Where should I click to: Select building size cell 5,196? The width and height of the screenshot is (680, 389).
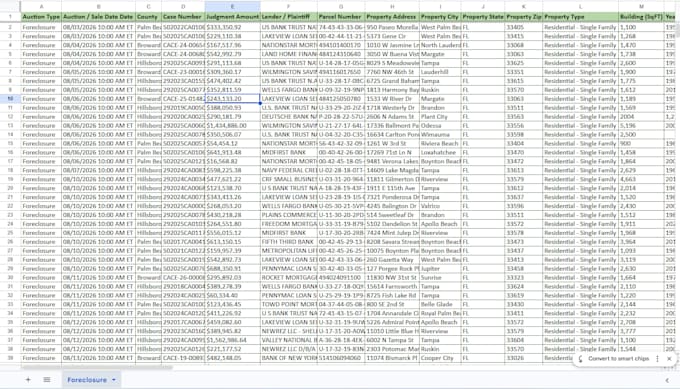(641, 125)
